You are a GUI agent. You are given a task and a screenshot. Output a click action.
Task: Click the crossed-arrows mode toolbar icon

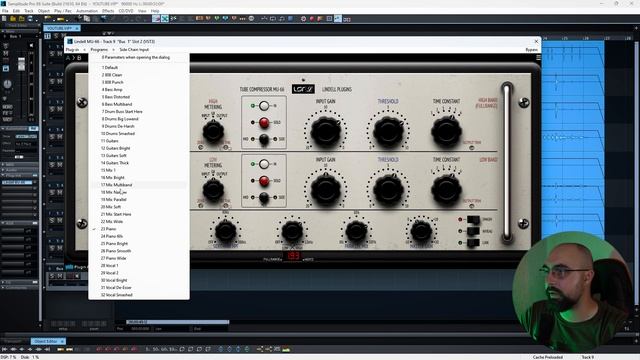164,19
